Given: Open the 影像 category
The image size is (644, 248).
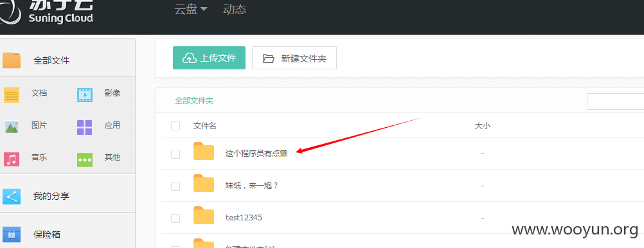Looking at the screenshot, I should [x=112, y=93].
